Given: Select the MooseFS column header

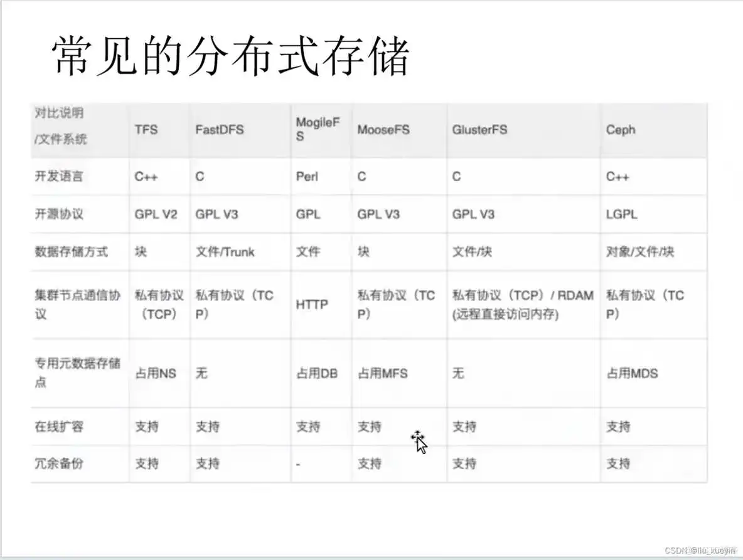Looking at the screenshot, I should [383, 130].
